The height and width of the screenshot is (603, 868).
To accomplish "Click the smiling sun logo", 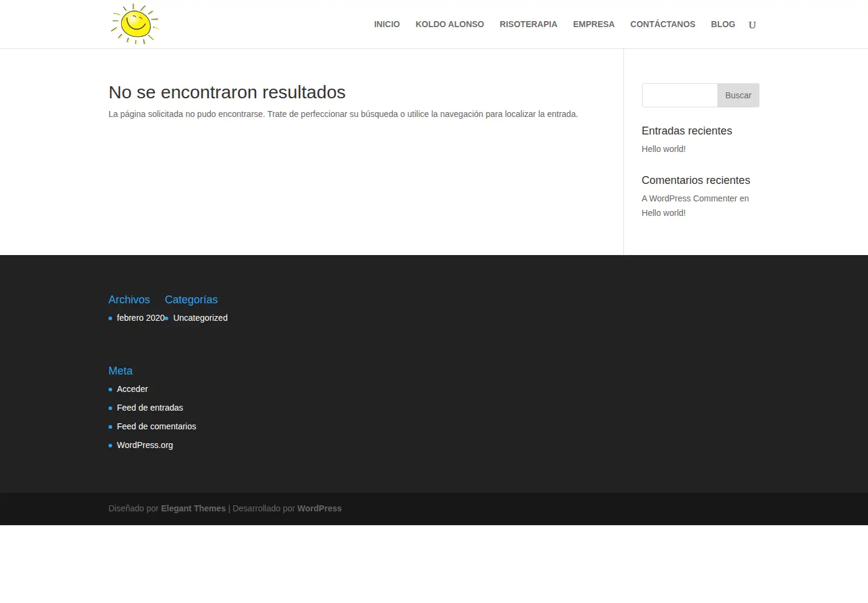I will [x=135, y=24].
